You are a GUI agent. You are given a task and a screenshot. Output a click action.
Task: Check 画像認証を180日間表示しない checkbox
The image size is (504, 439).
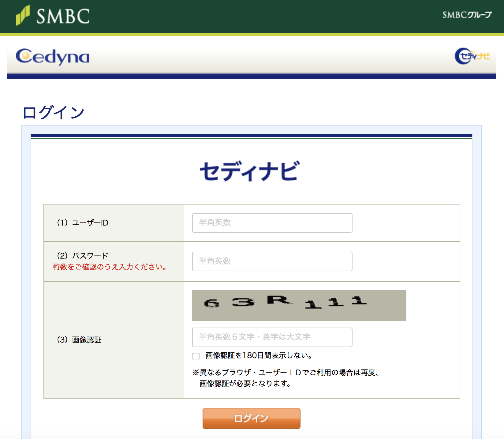point(196,356)
